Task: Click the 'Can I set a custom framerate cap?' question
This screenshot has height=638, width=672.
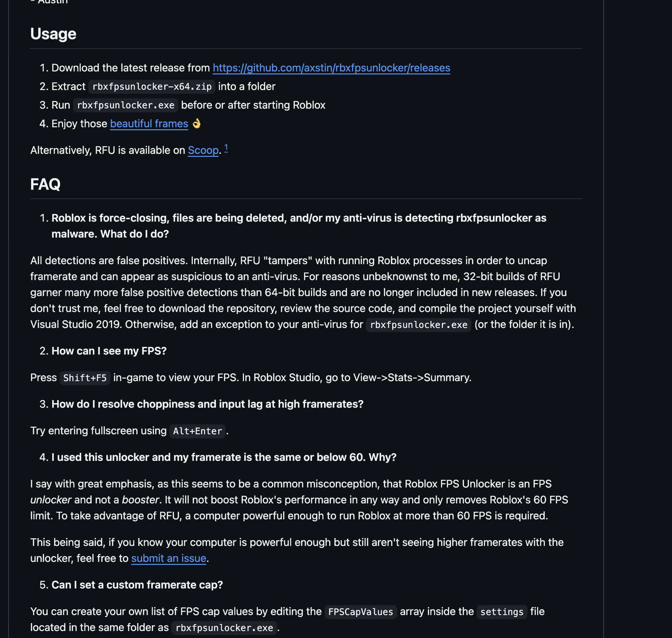Action: click(137, 585)
